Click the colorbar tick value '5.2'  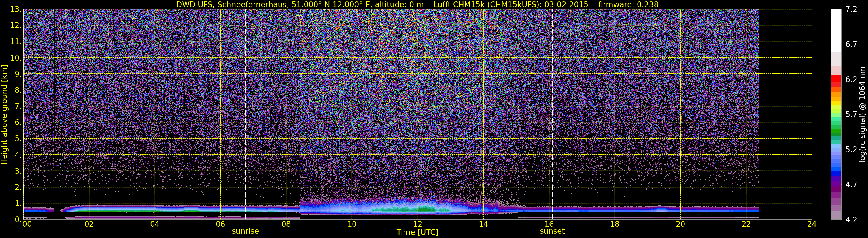coord(851,150)
